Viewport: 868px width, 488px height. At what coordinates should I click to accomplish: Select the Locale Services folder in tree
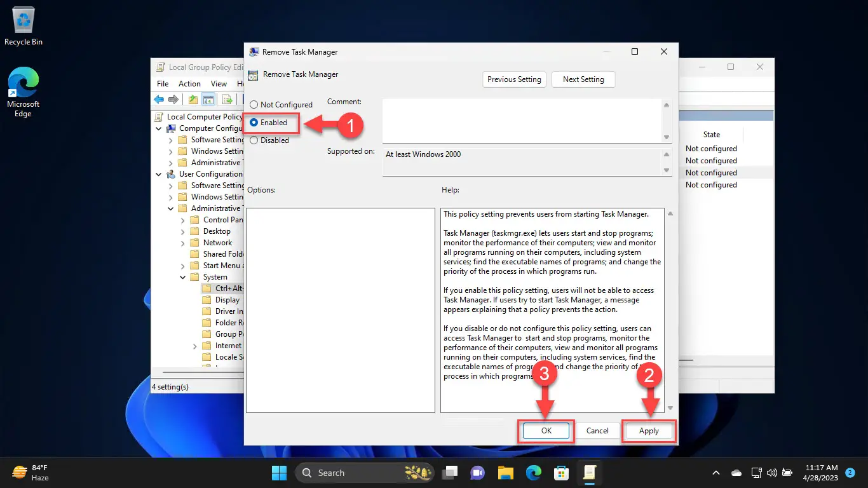[x=229, y=357]
